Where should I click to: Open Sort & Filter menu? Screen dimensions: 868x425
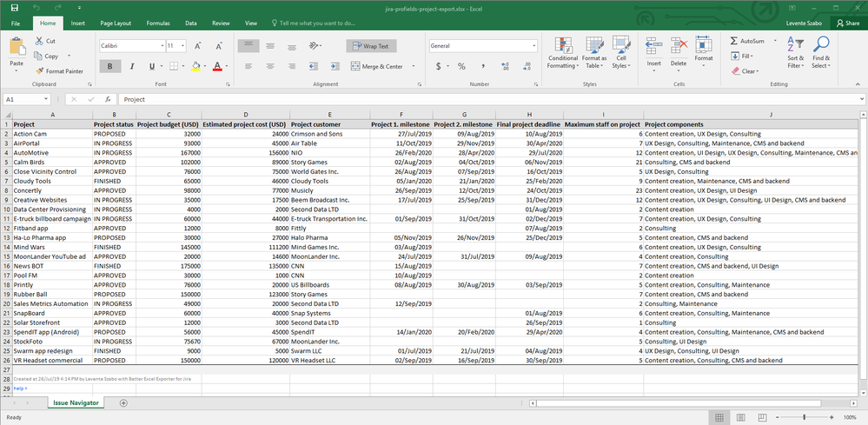(796, 53)
